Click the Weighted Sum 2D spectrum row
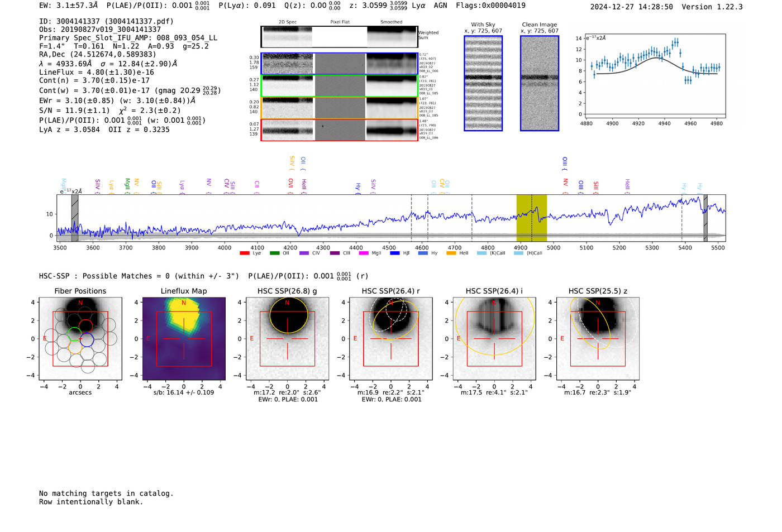782x532 pixels. (340, 37)
